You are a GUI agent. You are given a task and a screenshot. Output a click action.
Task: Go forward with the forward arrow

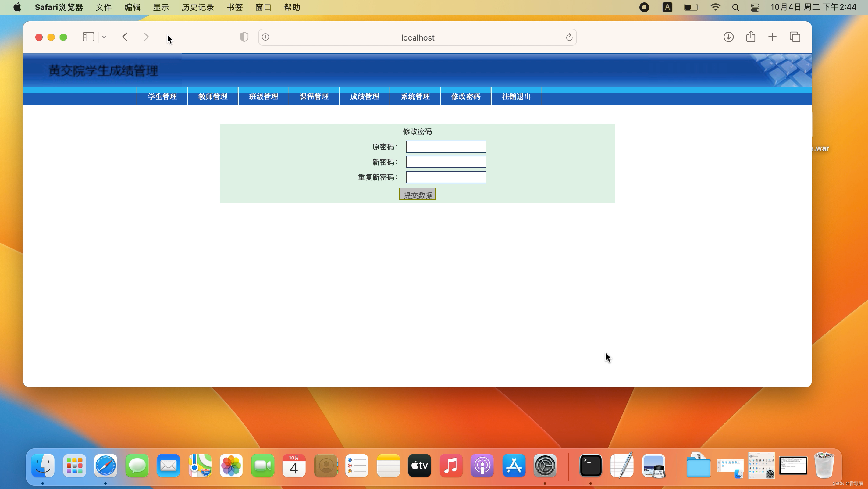[146, 37]
